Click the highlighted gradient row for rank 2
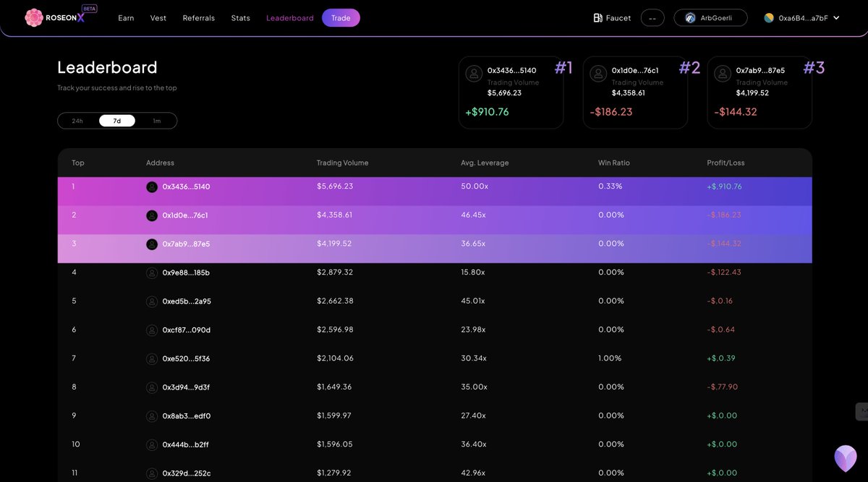This screenshot has height=482, width=868. pos(434,215)
